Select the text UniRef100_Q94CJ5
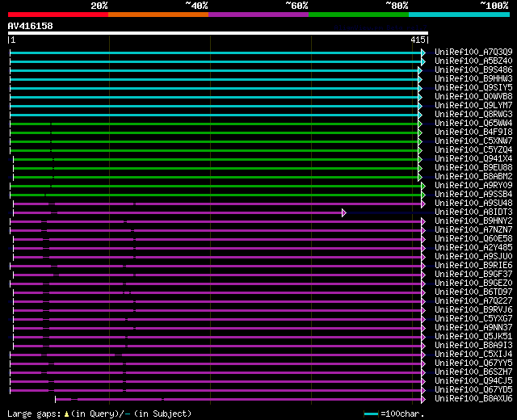Image resolution: width=517 pixels, height=420 pixels. pyautogui.click(x=473, y=381)
